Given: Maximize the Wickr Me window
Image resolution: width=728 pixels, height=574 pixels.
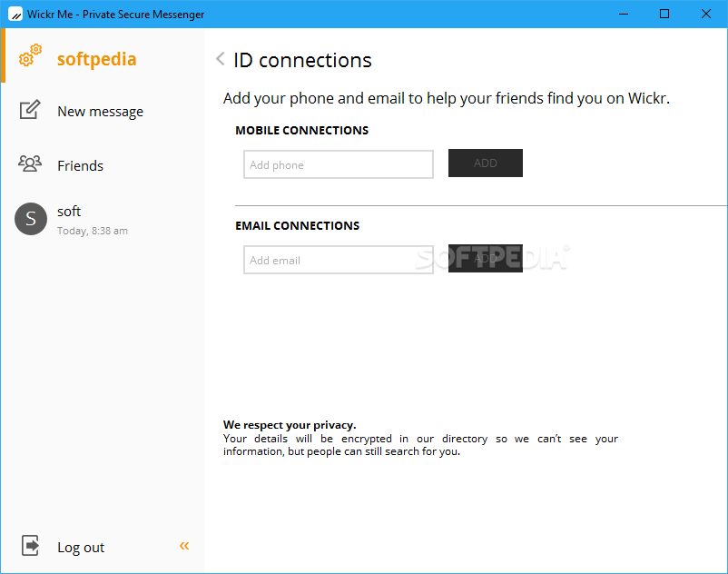Looking at the screenshot, I should click(x=664, y=14).
